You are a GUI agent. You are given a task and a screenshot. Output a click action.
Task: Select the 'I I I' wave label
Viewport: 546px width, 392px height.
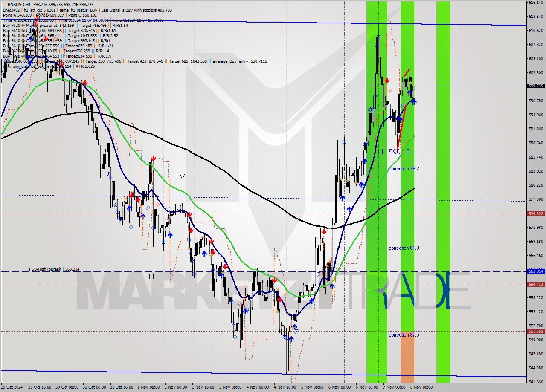154,276
